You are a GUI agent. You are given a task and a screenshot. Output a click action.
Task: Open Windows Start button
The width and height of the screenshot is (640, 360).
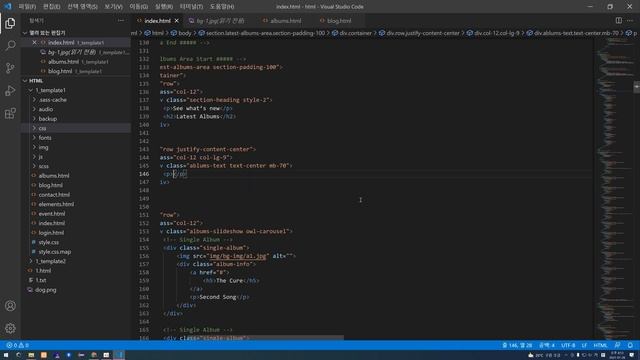(x=6, y=355)
